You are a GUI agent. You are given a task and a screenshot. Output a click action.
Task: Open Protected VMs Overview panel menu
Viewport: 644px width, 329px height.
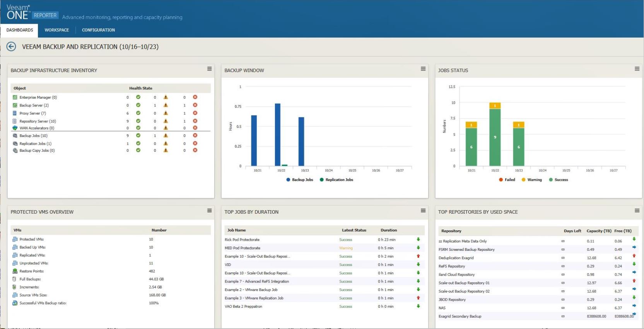point(209,211)
